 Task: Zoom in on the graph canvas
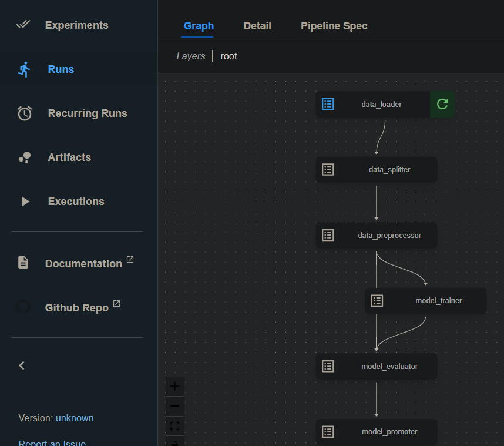pyautogui.click(x=174, y=387)
